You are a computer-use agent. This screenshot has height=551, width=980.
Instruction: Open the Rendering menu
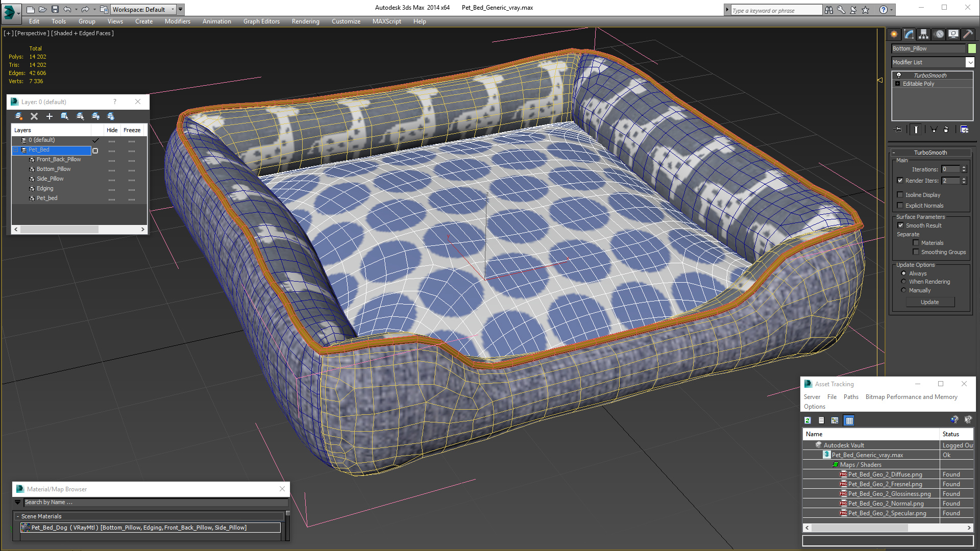(305, 21)
